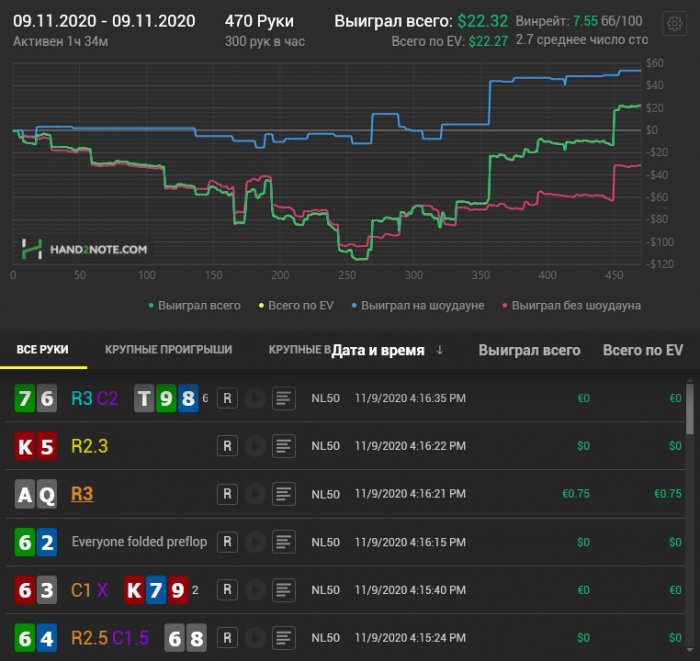Click the R3 action link in AQ row
Image resolution: width=700 pixels, height=661 pixels.
[x=82, y=494]
